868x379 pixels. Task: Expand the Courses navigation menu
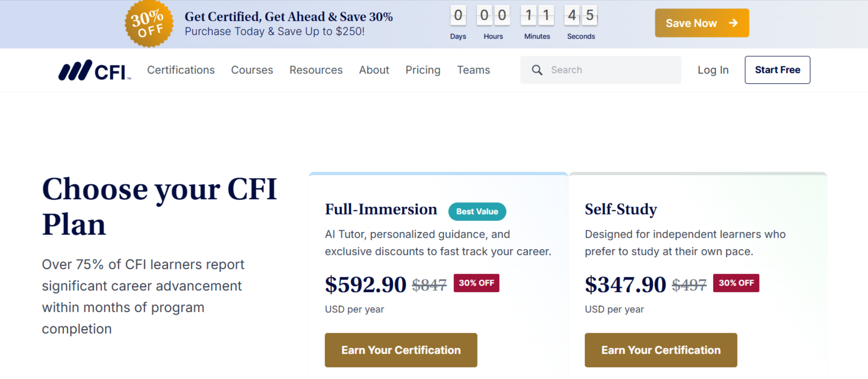coord(252,70)
